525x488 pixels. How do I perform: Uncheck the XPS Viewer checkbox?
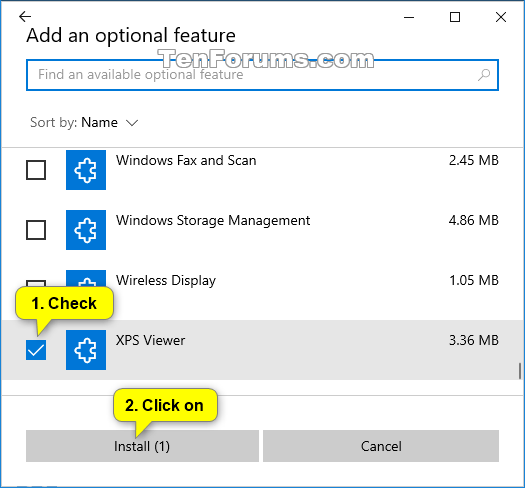(x=36, y=350)
